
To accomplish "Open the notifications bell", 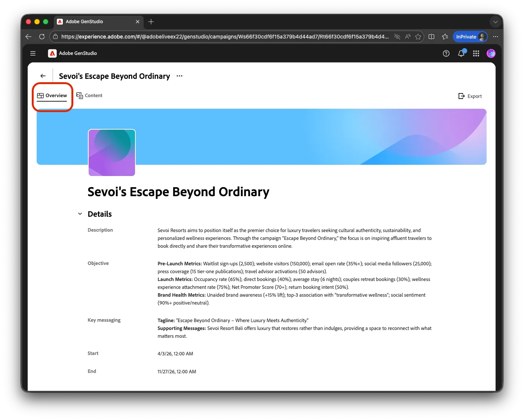I will (x=461, y=53).
